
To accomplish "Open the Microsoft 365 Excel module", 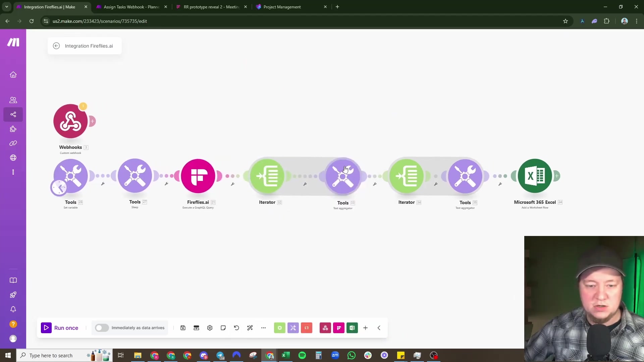I will [535, 176].
